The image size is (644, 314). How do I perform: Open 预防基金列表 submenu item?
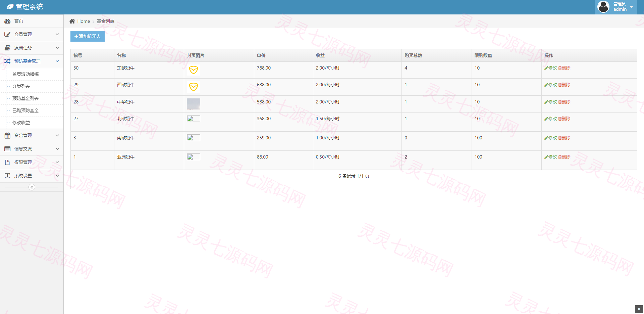coord(32,98)
